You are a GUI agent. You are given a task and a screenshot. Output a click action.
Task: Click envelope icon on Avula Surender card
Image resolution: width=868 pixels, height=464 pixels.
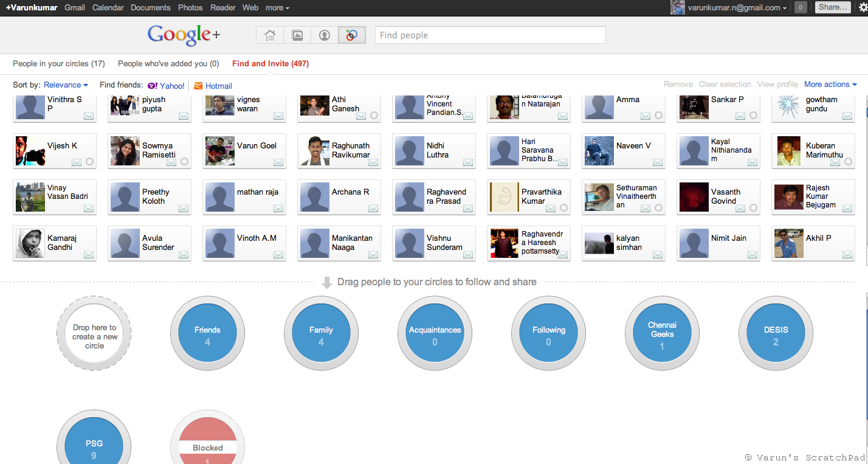pos(184,255)
